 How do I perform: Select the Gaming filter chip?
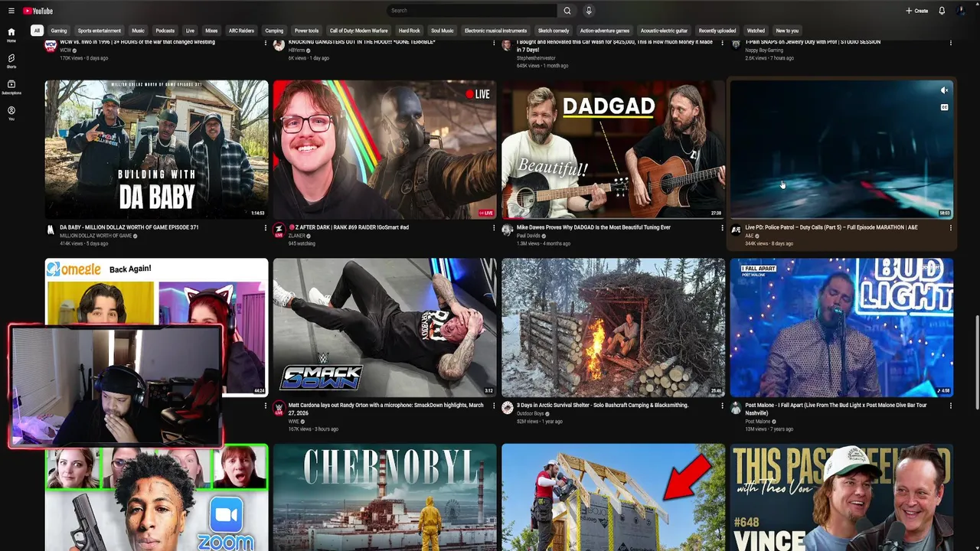[59, 31]
